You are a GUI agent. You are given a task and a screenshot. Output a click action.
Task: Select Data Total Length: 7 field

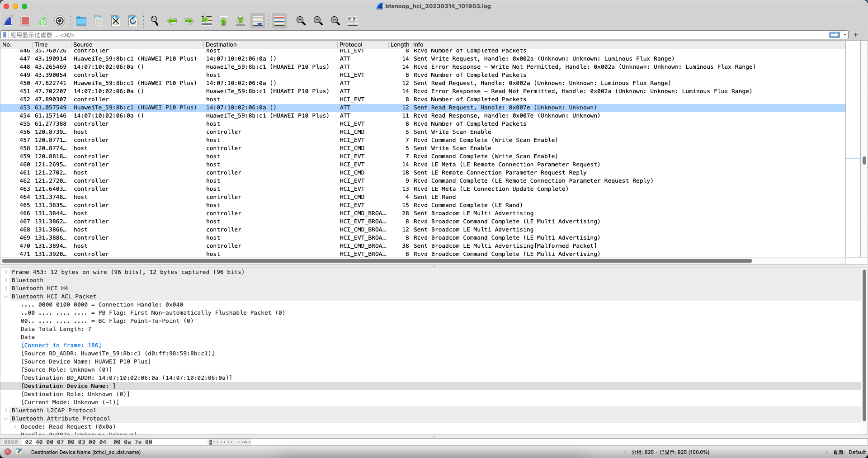56,329
